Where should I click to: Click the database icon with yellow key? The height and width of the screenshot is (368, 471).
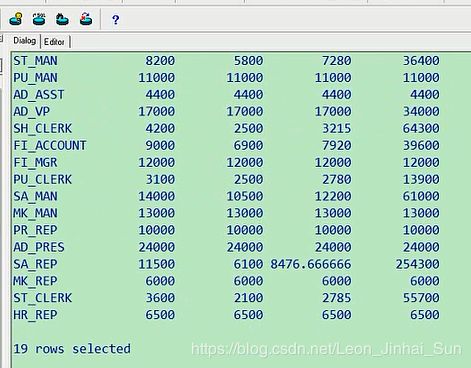(x=16, y=19)
